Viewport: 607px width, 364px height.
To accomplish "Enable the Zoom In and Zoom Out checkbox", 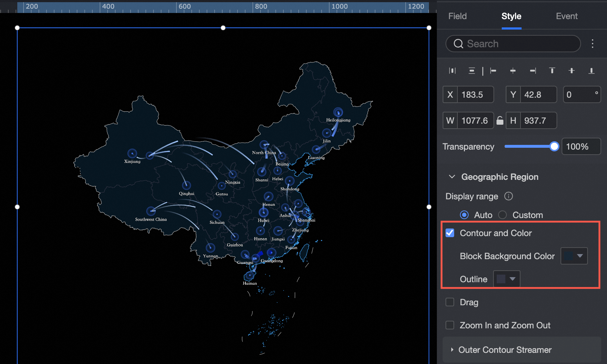I will point(450,325).
